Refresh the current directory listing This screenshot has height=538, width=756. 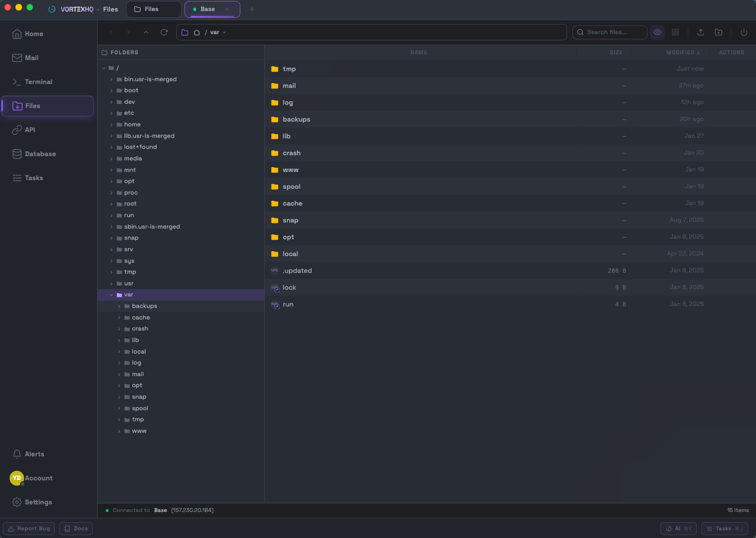tap(164, 32)
